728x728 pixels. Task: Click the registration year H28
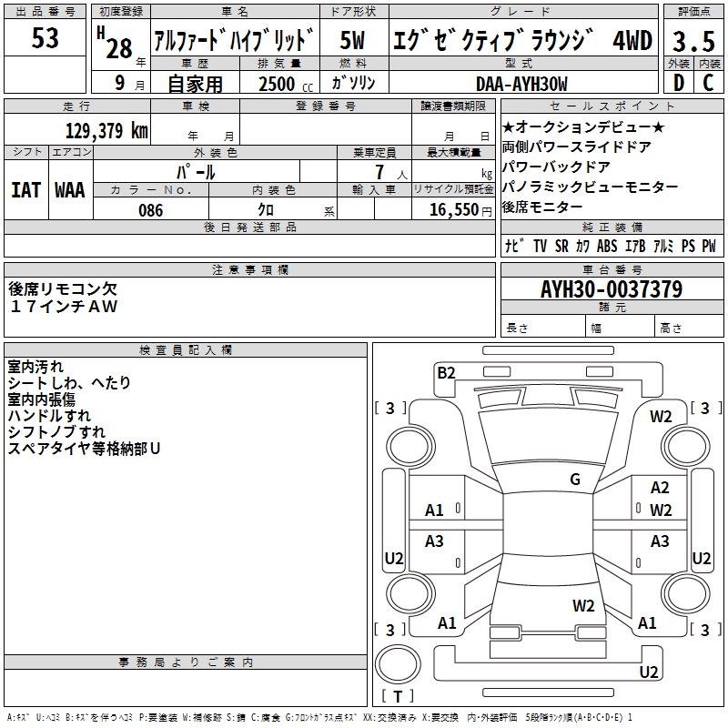tap(115, 44)
